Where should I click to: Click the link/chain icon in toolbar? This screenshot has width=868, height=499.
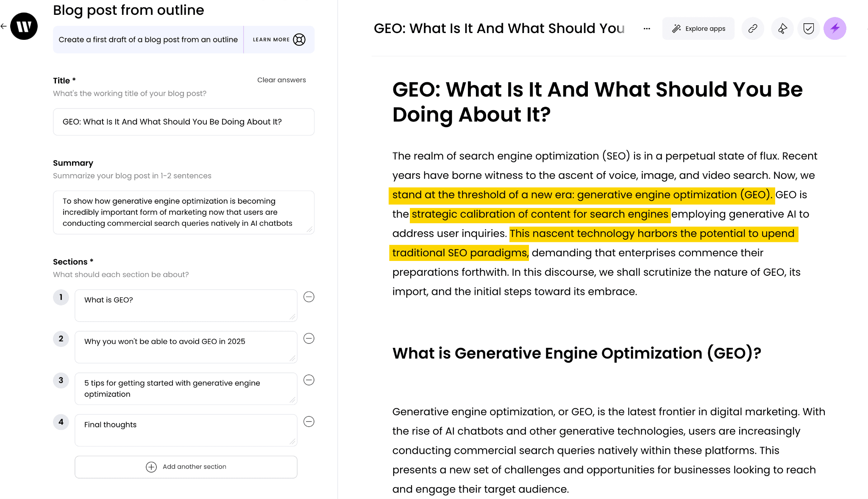pyautogui.click(x=753, y=28)
